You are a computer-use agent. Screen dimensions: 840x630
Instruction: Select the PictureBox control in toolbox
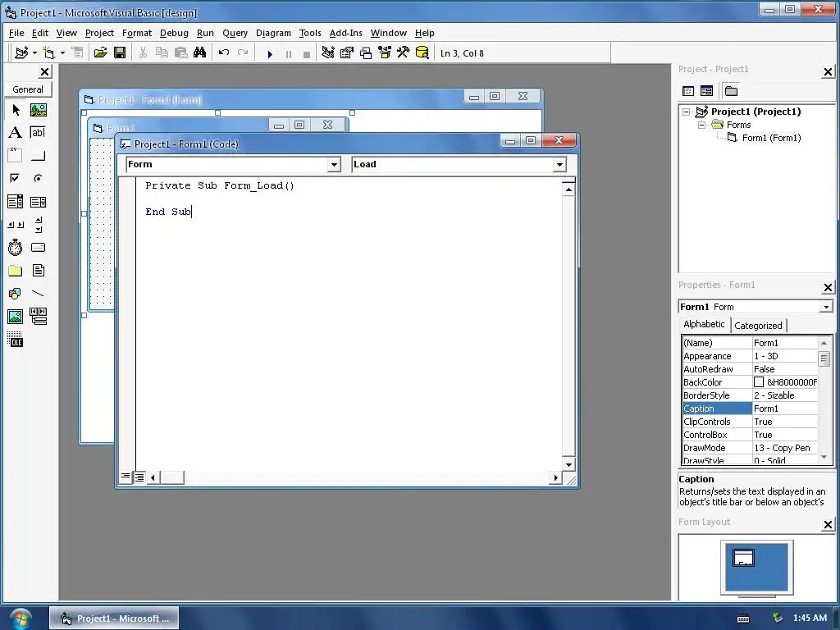[38, 110]
